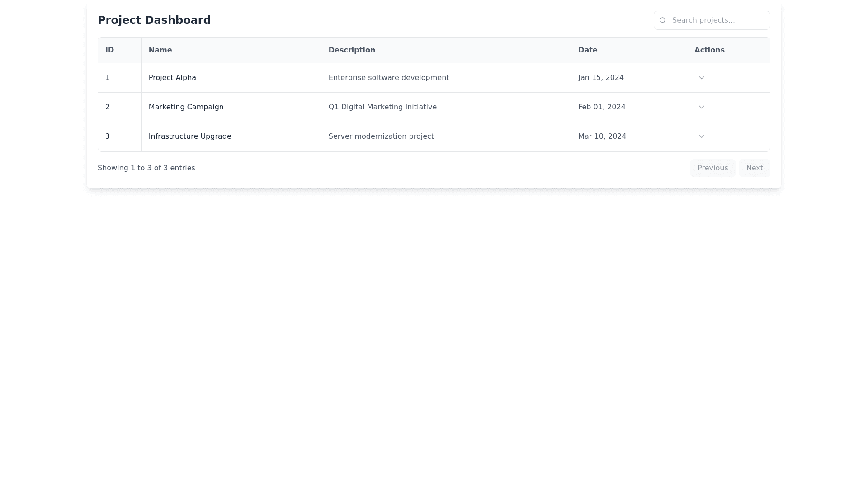Select the Project Alpha name cell
This screenshot has width=868, height=488.
point(172,78)
